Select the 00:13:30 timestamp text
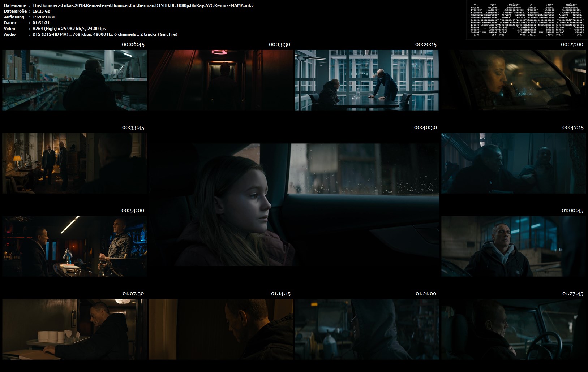This screenshot has width=588, height=372. click(279, 44)
